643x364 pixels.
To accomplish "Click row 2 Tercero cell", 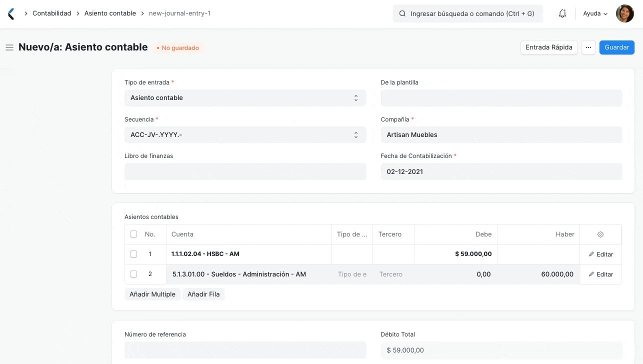I will point(394,274).
